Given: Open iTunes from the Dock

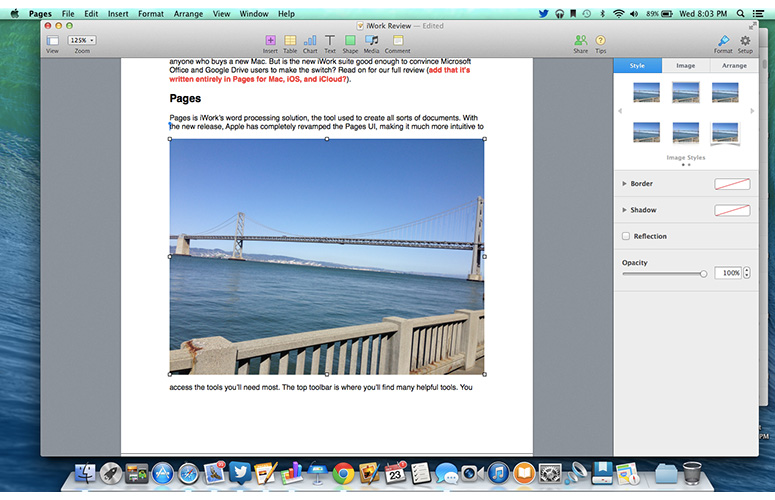Looking at the screenshot, I should (x=499, y=474).
